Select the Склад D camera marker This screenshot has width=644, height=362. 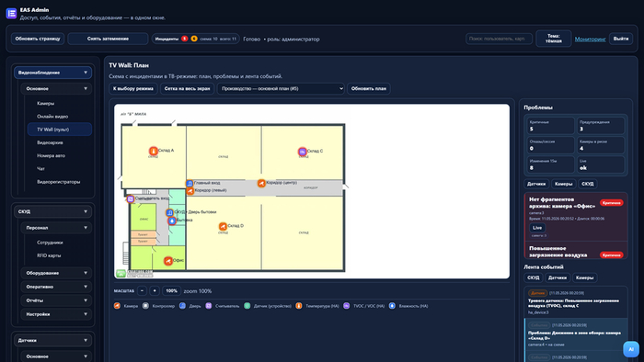click(223, 226)
